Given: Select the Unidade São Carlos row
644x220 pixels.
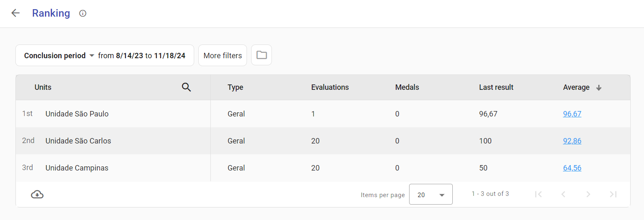Looking at the screenshot, I should [78, 141].
